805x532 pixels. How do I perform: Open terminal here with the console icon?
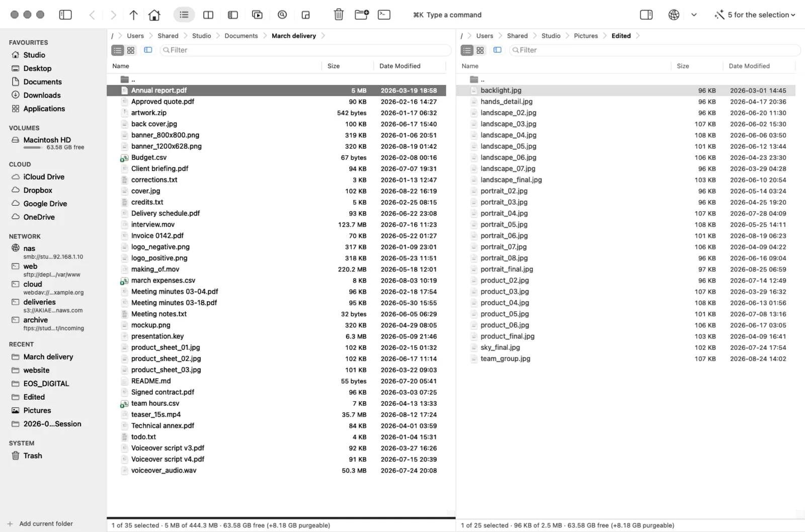point(384,15)
